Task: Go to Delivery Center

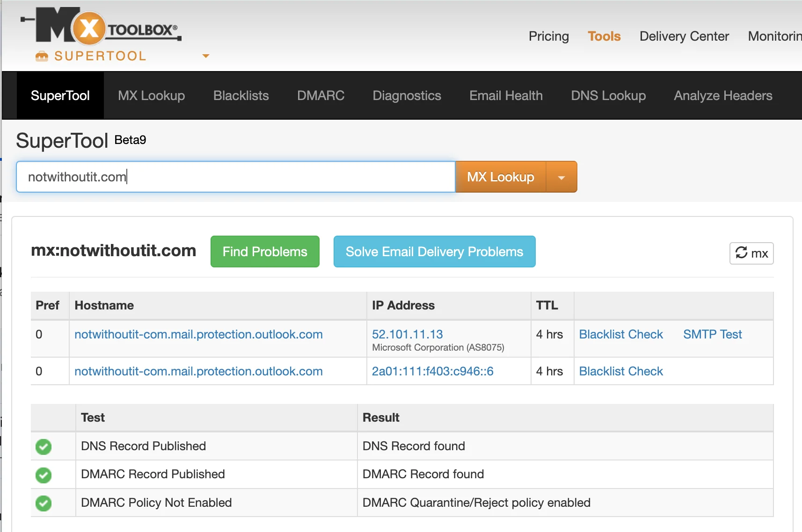Action: (684, 36)
